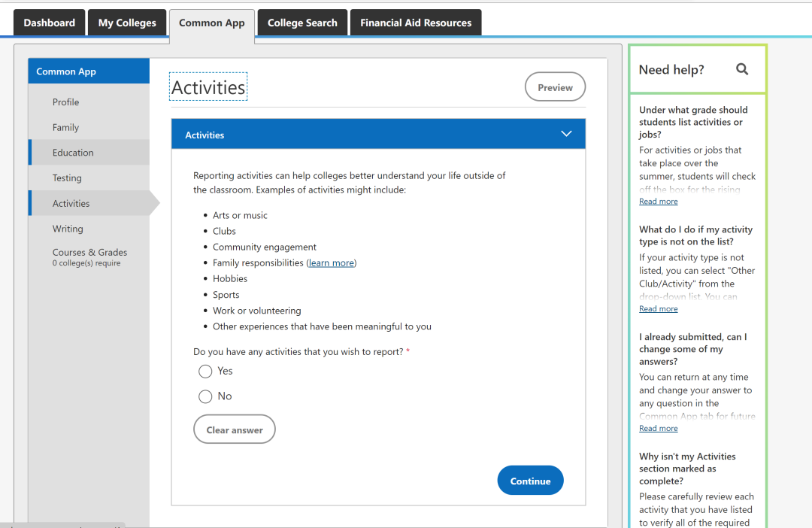The height and width of the screenshot is (528, 812).
Task: Click the 'Clubs' list item
Action: click(x=224, y=231)
